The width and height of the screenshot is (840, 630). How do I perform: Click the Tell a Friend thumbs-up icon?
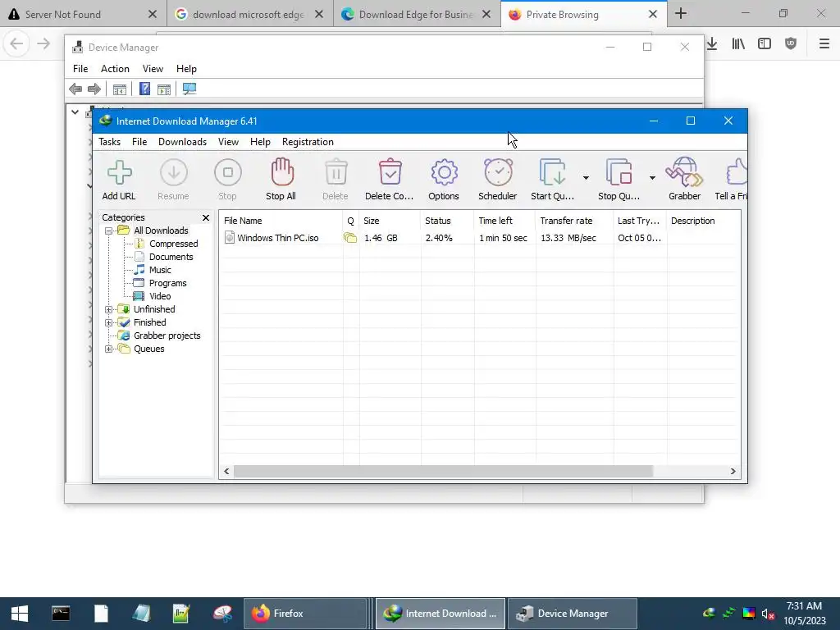[x=737, y=172]
